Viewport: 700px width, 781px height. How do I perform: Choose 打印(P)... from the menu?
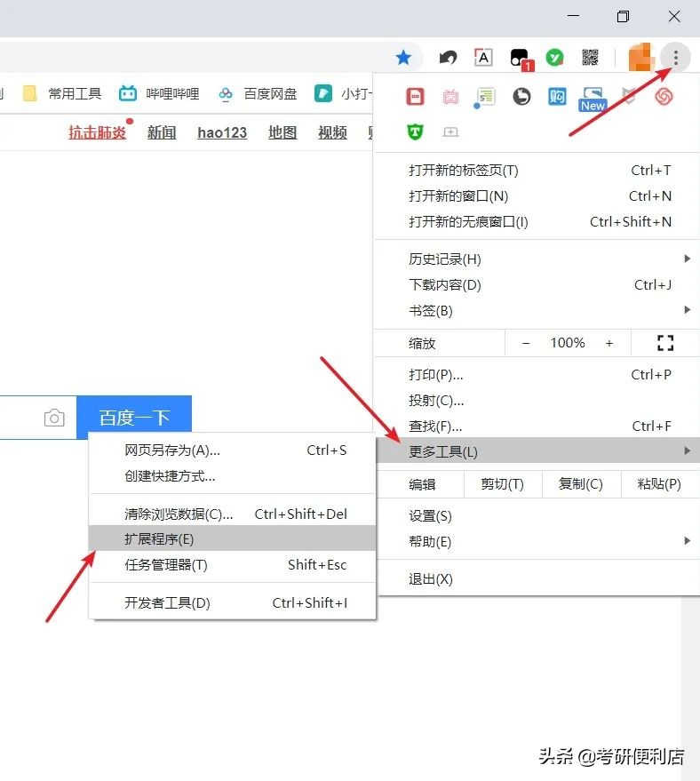tap(537, 375)
